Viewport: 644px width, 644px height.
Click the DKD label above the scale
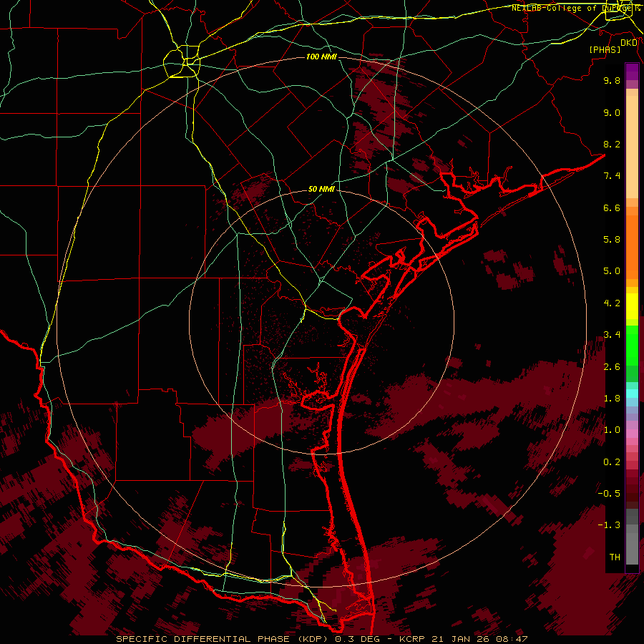(x=628, y=43)
